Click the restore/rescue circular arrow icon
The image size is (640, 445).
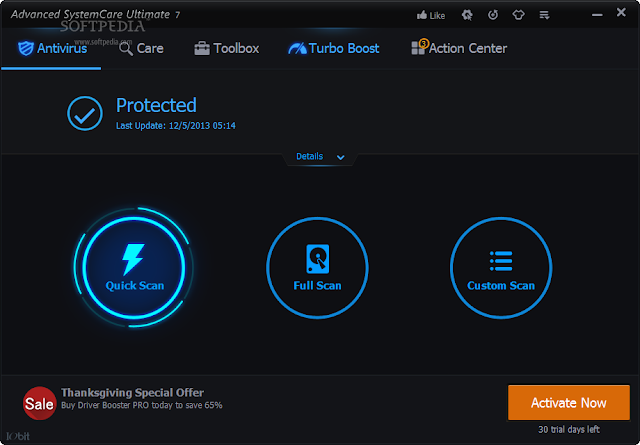coord(493,15)
